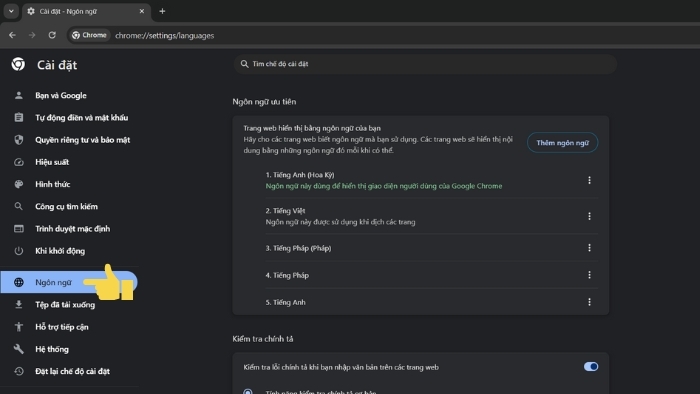700x394 pixels.
Task: Click the reset clock icon beside Đặt lại
Action: (18, 371)
